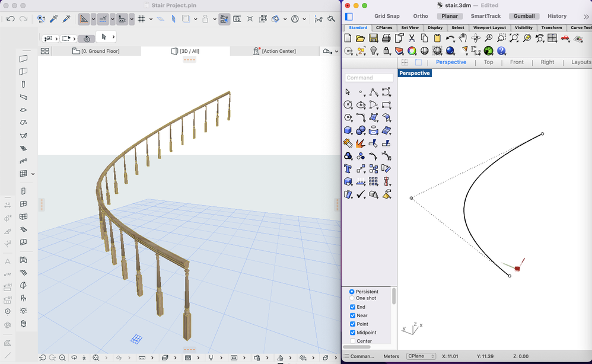Toggle the Gumball button

[524, 16]
